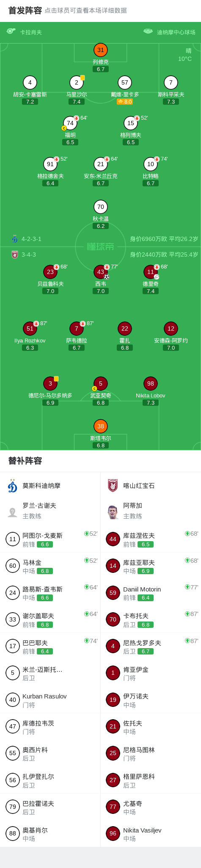Screen dimensions: 201x868
Task: Click Rubin 3-4-3 formation label
Action: 29,255
